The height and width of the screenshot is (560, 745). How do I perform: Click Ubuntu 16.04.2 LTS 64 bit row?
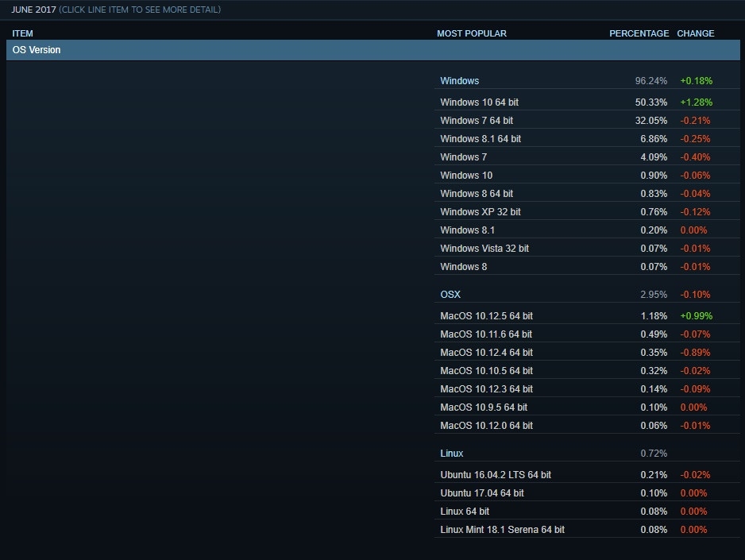click(587, 474)
